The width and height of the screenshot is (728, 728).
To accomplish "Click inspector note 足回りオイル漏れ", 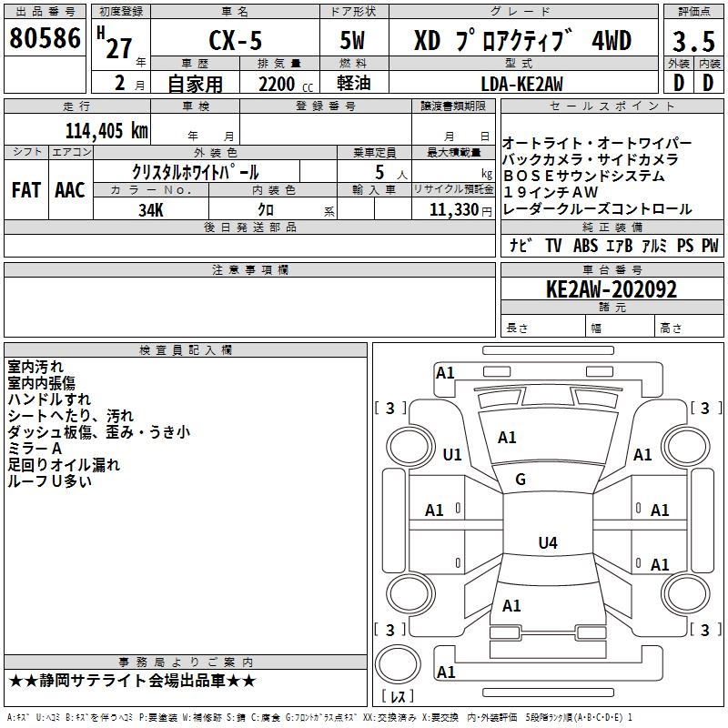I will (x=64, y=464).
